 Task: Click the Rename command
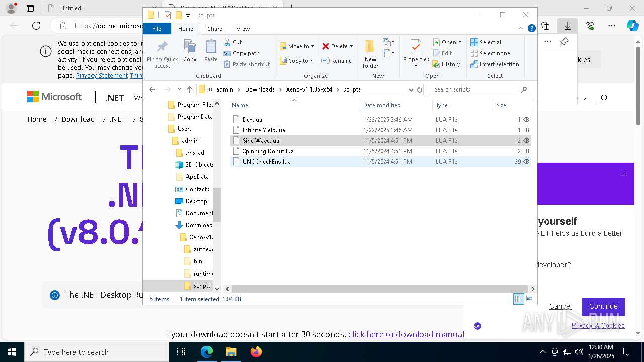[337, 61]
